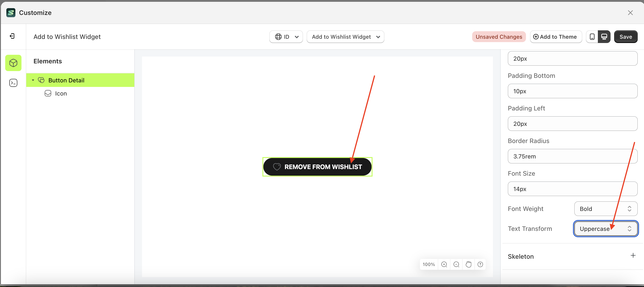Save the widget changes
The image size is (644, 287).
625,36
